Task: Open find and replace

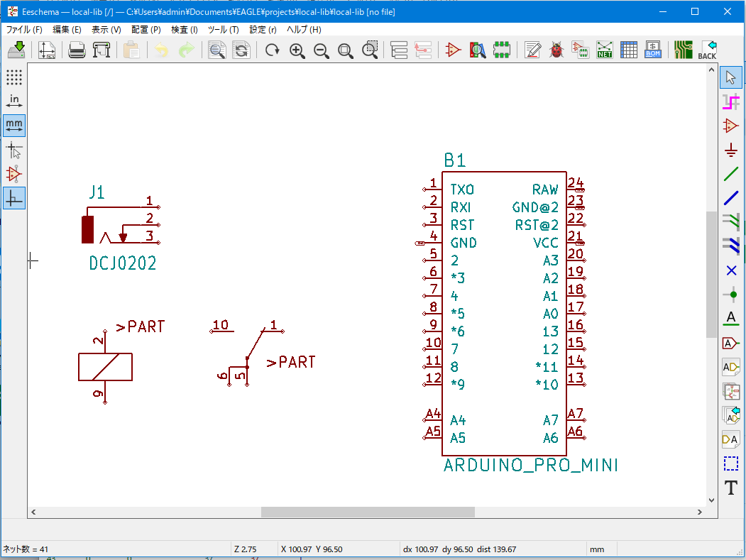Action: pos(241,50)
